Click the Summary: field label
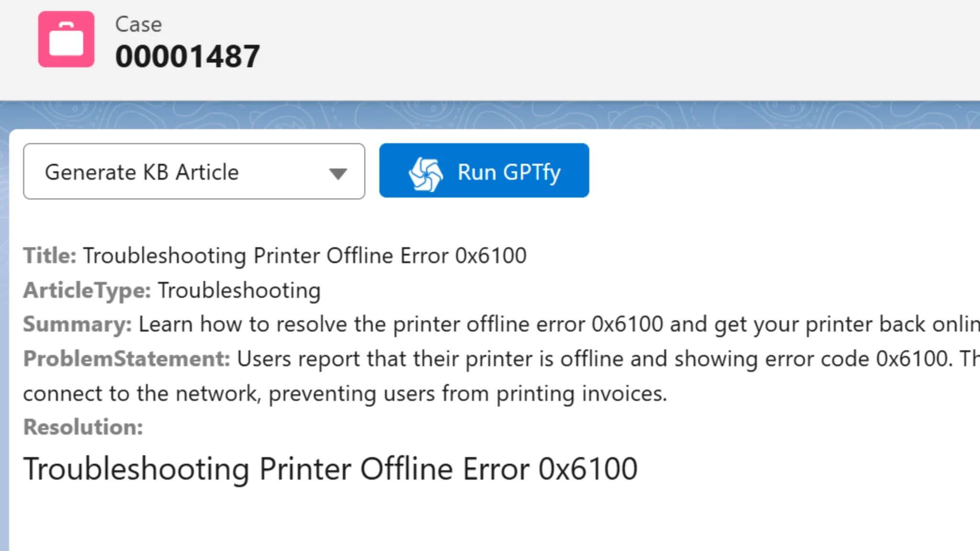The width and height of the screenshot is (980, 551). click(x=77, y=324)
